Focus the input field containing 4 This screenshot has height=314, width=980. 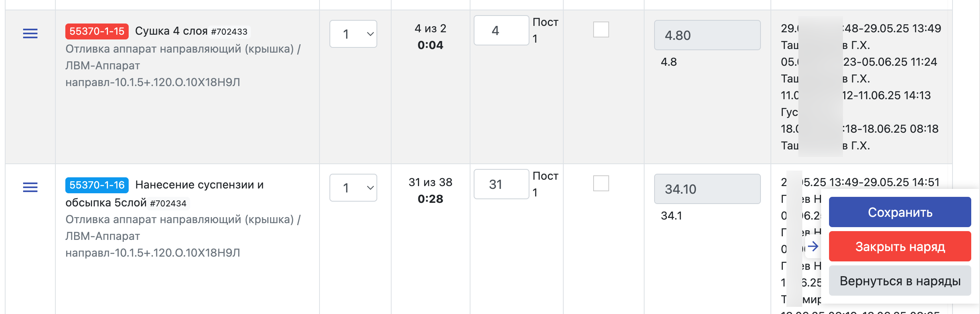[501, 30]
